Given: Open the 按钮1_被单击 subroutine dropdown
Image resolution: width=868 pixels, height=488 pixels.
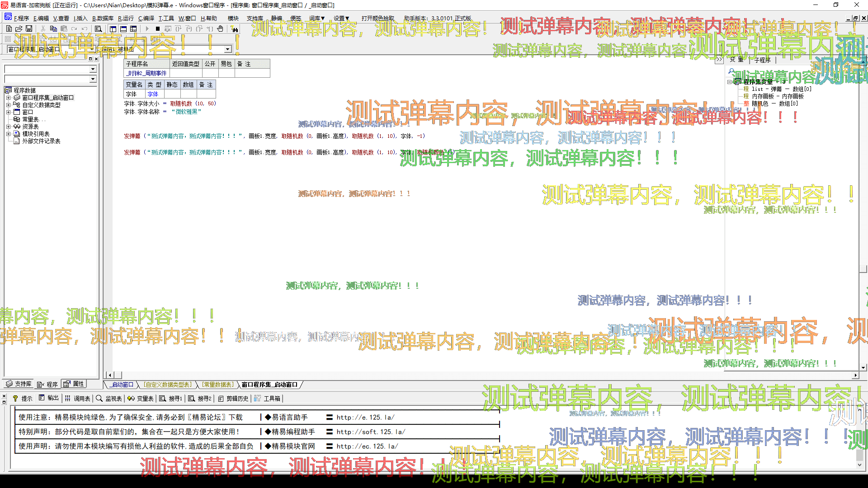Looking at the screenshot, I should tap(228, 49).
